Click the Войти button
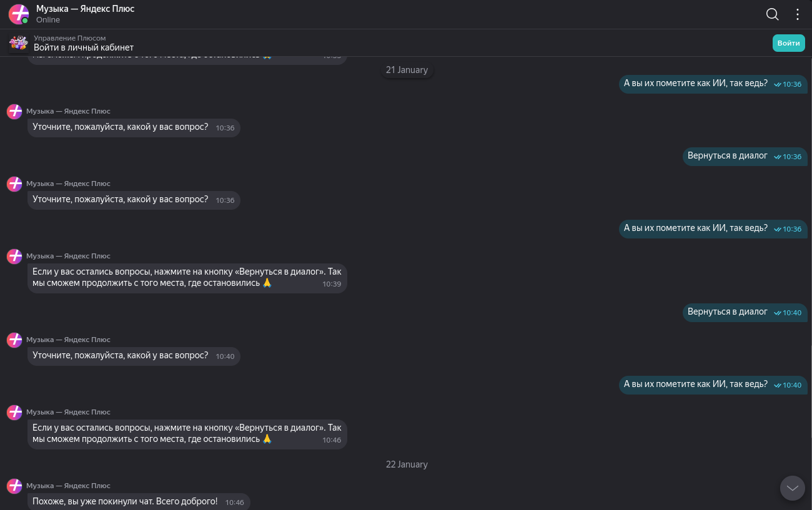 [789, 43]
